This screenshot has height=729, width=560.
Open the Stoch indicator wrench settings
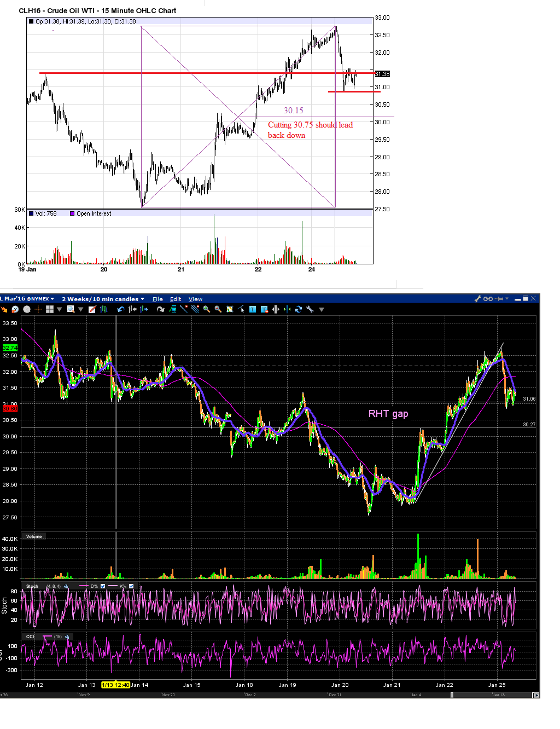(66, 586)
